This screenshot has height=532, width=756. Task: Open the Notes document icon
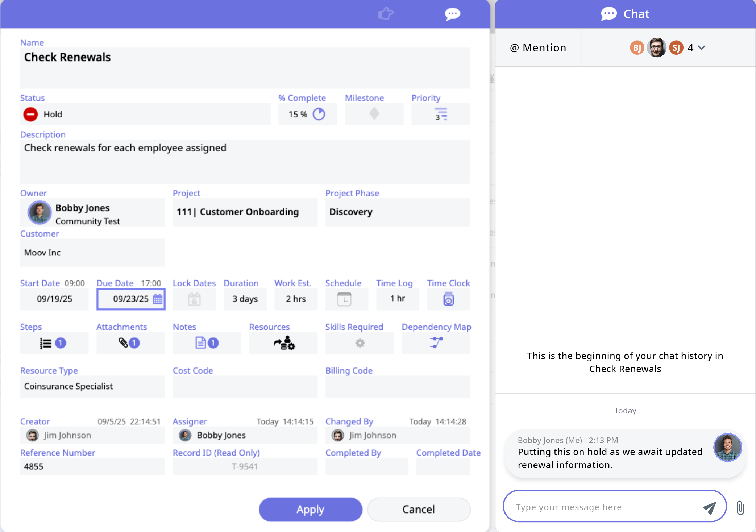click(200, 343)
